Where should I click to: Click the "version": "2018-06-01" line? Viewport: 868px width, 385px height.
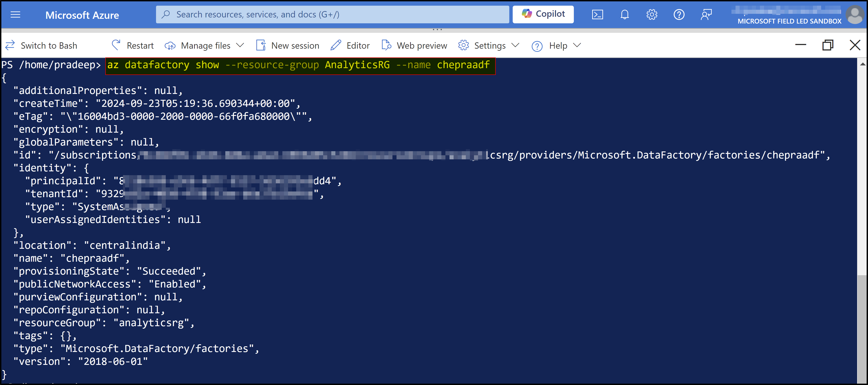[x=80, y=362]
